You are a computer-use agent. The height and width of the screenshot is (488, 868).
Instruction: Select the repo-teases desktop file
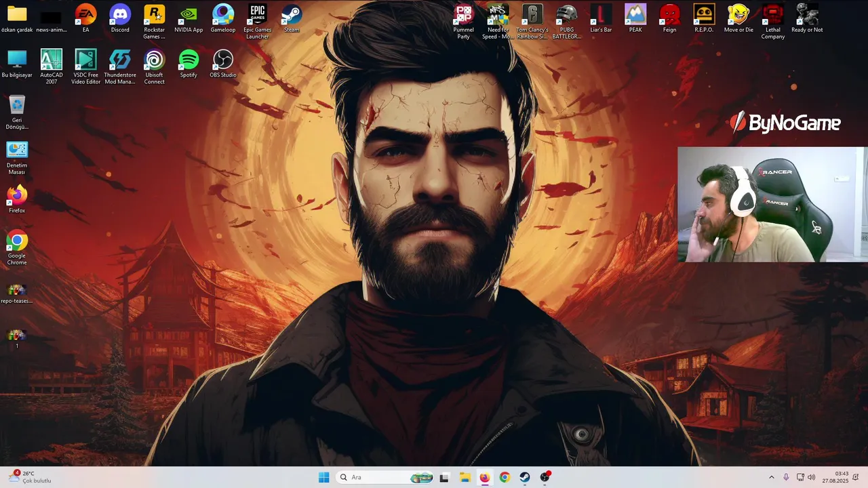point(17,294)
